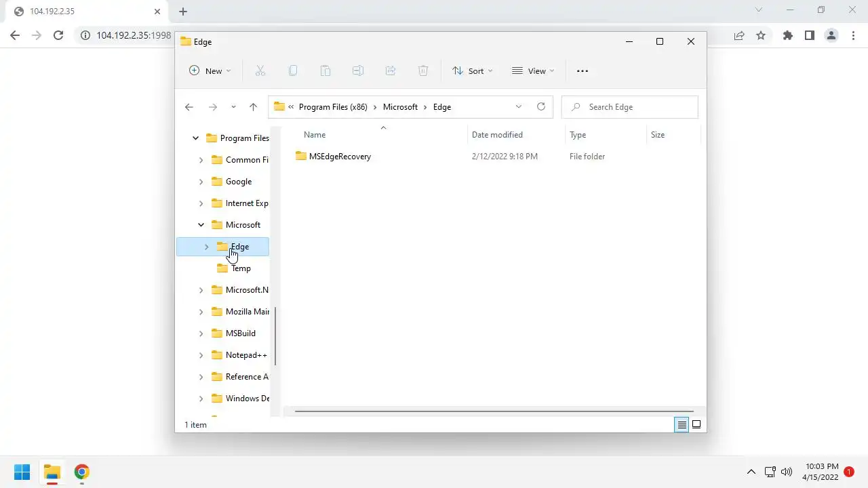
Task: Click the Delete trash icon
Action: pos(423,70)
